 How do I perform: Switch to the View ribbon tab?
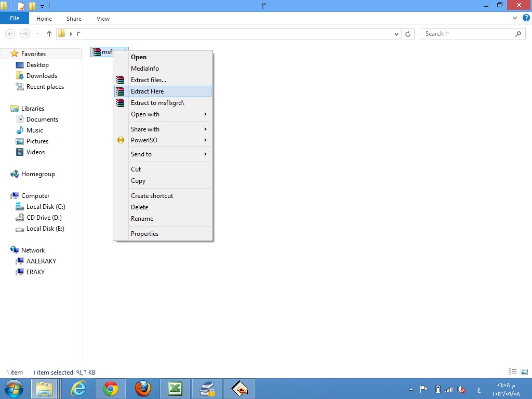pyautogui.click(x=103, y=19)
